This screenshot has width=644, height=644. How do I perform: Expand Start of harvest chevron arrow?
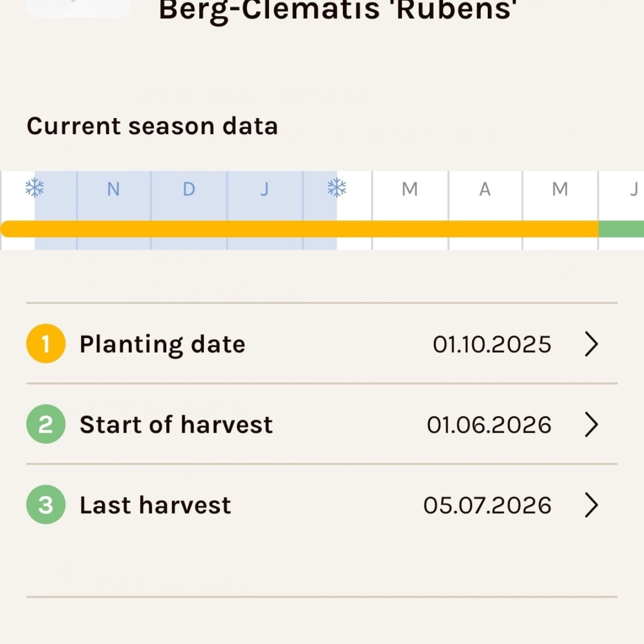(x=591, y=425)
